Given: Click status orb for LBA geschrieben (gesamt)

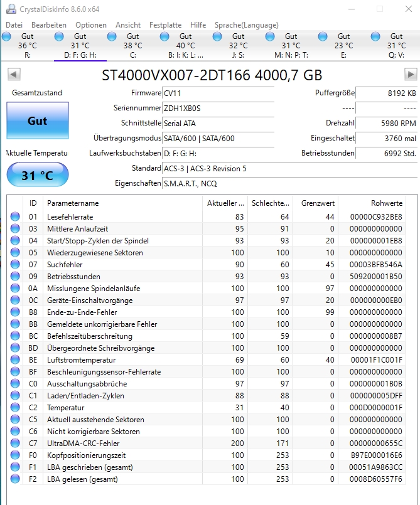Looking at the screenshot, I should pyautogui.click(x=15, y=467).
